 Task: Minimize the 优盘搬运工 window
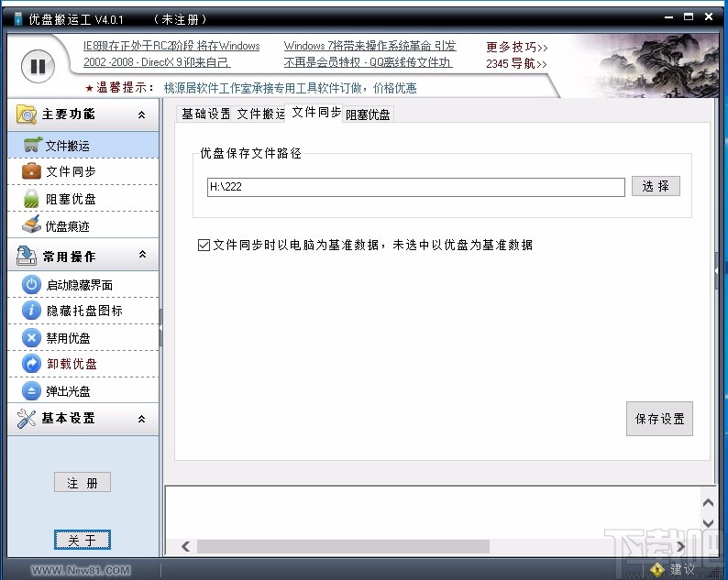668,17
